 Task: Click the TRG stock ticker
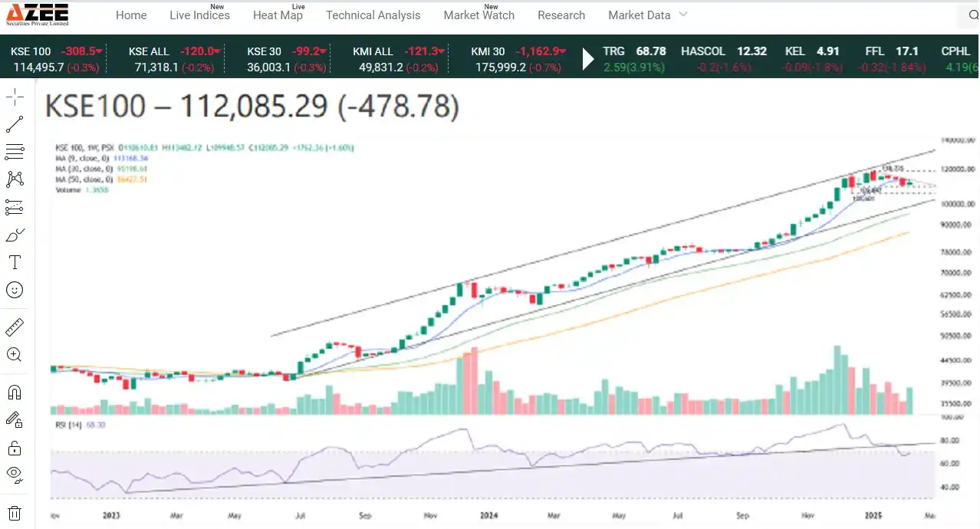tap(634, 59)
